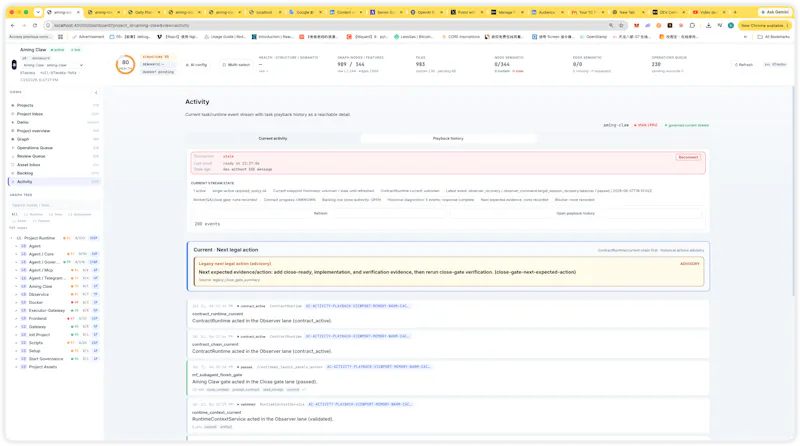This screenshot has width=800, height=446.
Task: Open a new browser tab with plus
Action: click(x=735, y=12)
